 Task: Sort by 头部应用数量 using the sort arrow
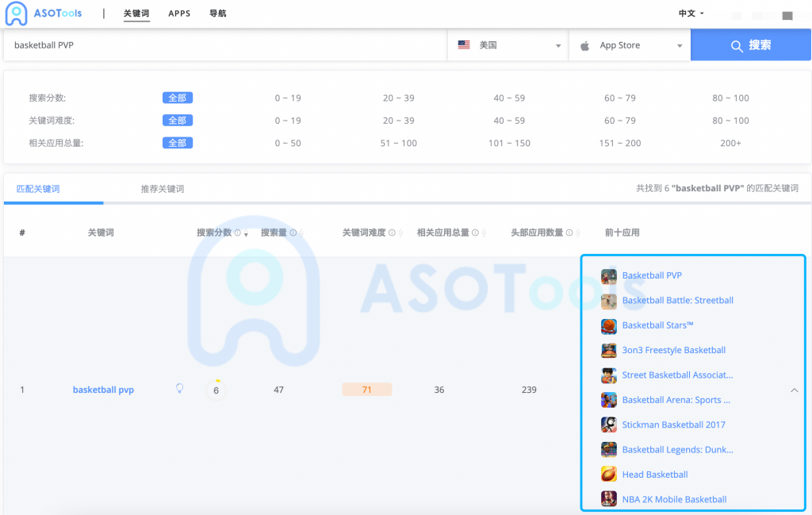578,233
